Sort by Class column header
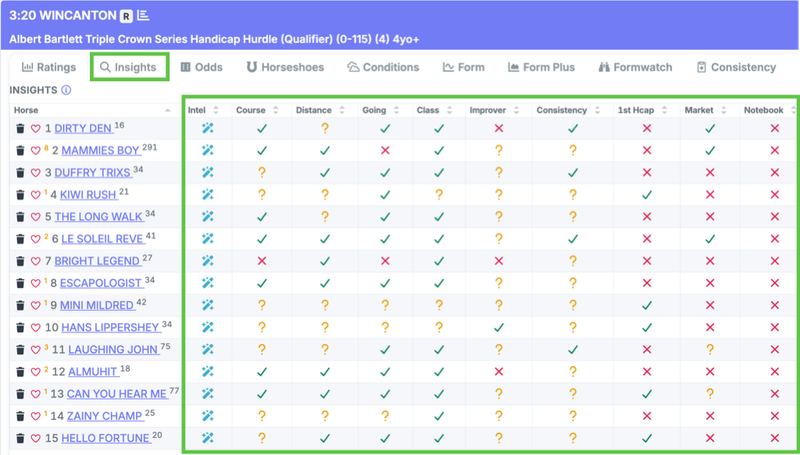 point(434,110)
